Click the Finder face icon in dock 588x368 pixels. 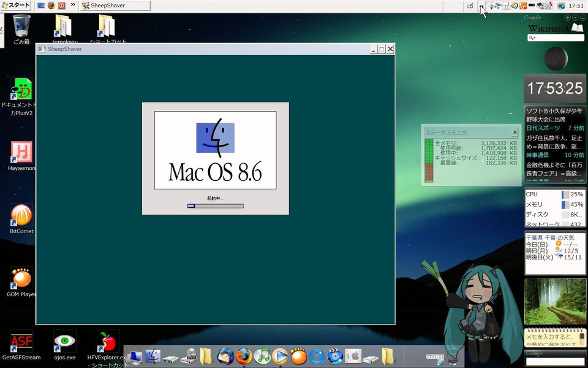click(153, 356)
